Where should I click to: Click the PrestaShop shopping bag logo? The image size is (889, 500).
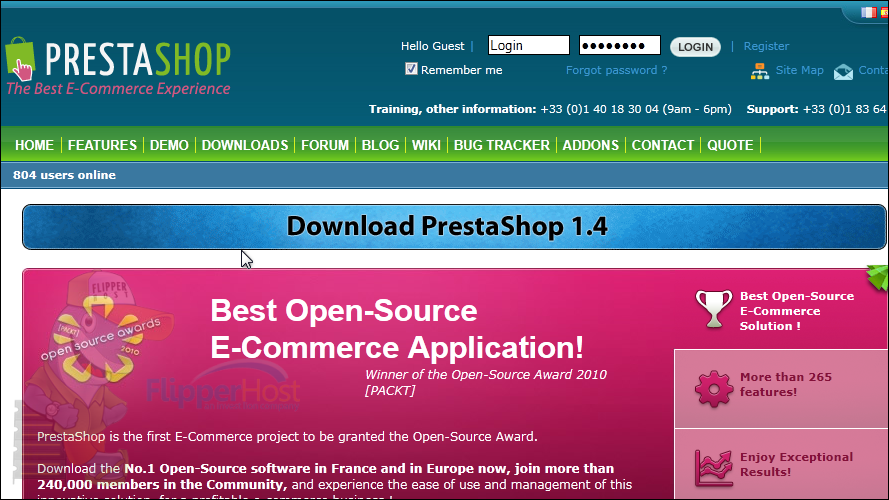(20, 59)
